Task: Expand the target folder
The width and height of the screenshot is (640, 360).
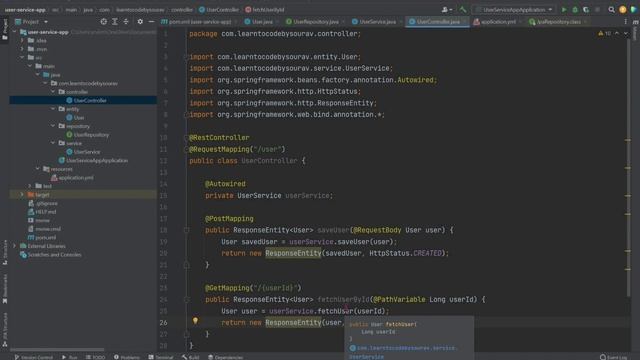Action: pos(22,195)
